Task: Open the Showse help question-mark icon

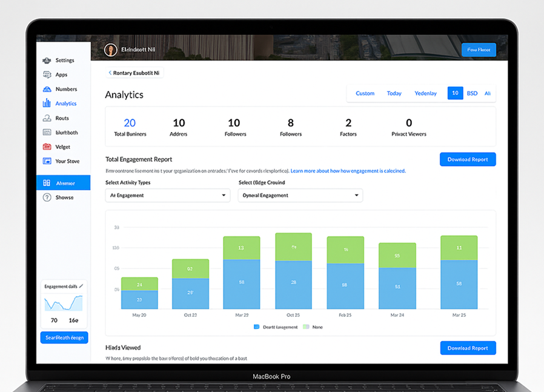Action: [47, 198]
